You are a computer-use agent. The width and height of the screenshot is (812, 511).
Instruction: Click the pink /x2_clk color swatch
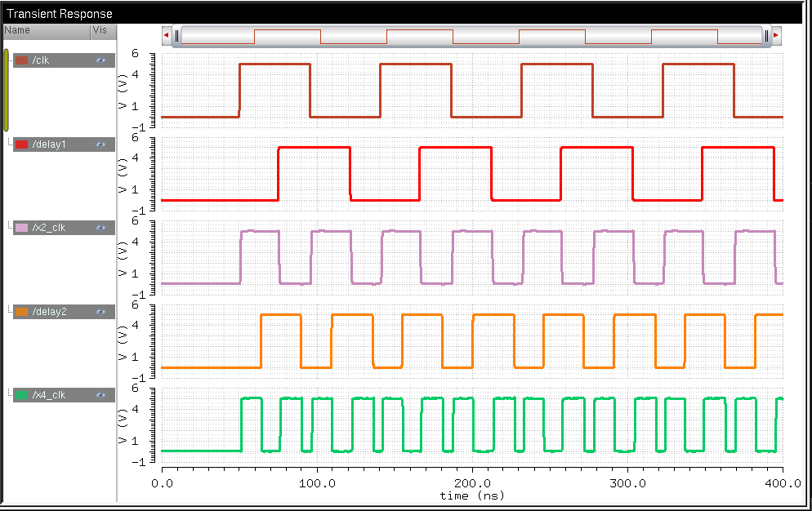pos(22,228)
